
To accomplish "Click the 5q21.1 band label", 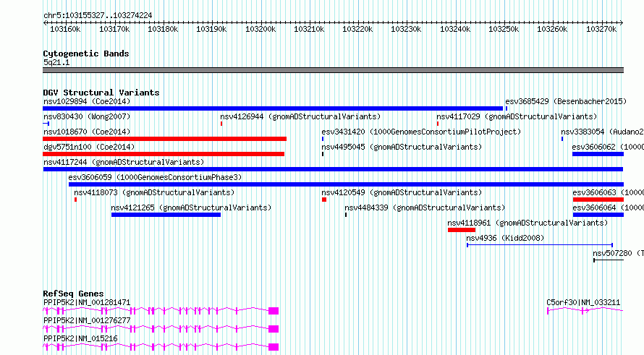I will click(x=56, y=62).
